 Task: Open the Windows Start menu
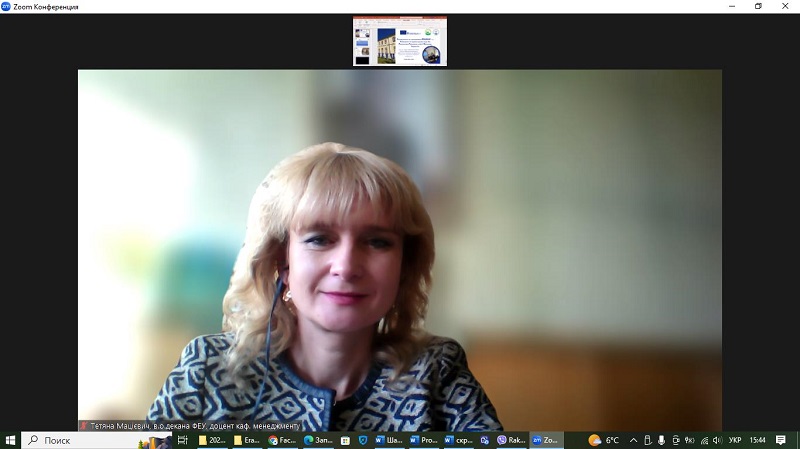[x=10, y=440]
